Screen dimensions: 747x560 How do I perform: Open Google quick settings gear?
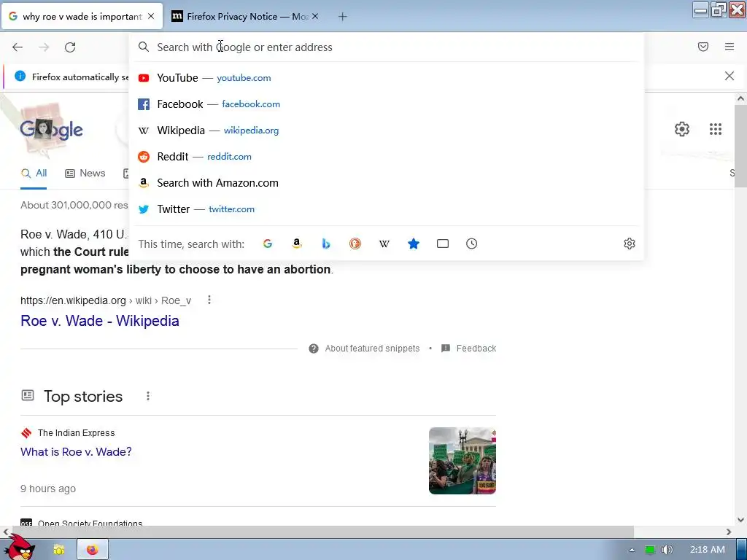pyautogui.click(x=682, y=129)
